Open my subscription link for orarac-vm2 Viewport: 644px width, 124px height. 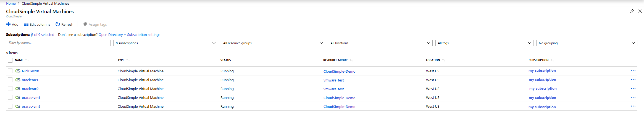542,107
